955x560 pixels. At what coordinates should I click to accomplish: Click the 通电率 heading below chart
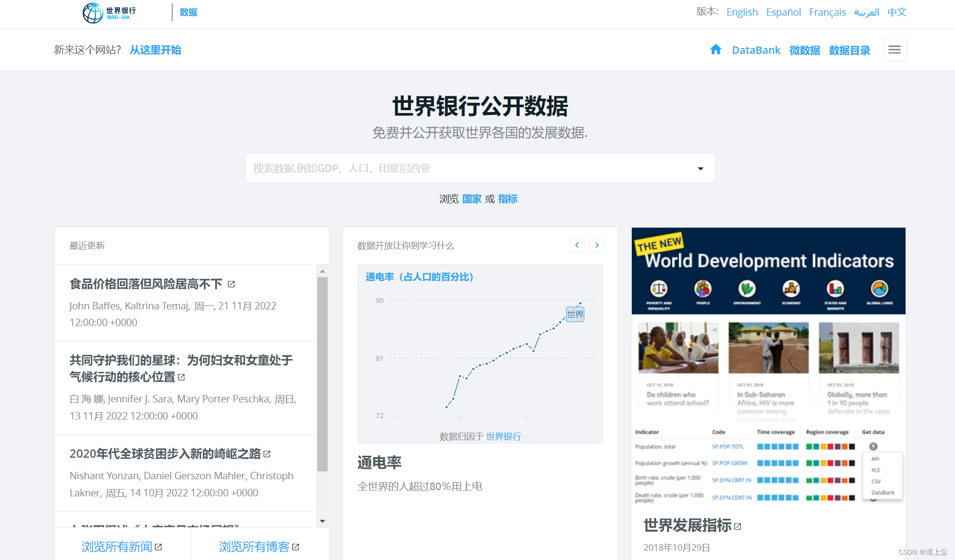380,463
